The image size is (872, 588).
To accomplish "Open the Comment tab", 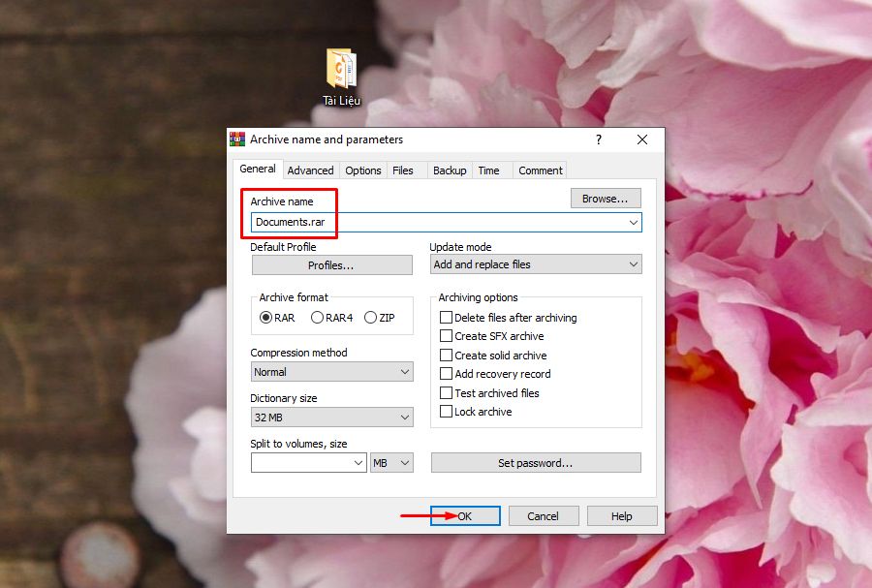I will pos(540,170).
